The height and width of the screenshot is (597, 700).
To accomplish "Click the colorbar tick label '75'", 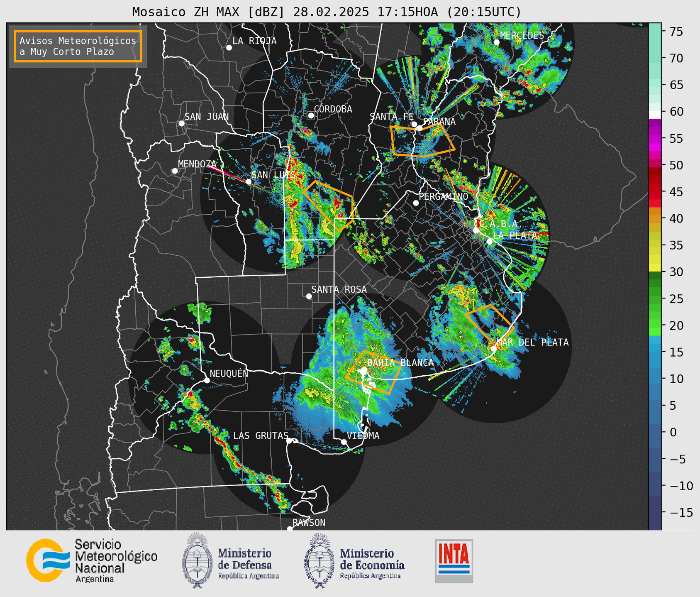I will (676, 32).
